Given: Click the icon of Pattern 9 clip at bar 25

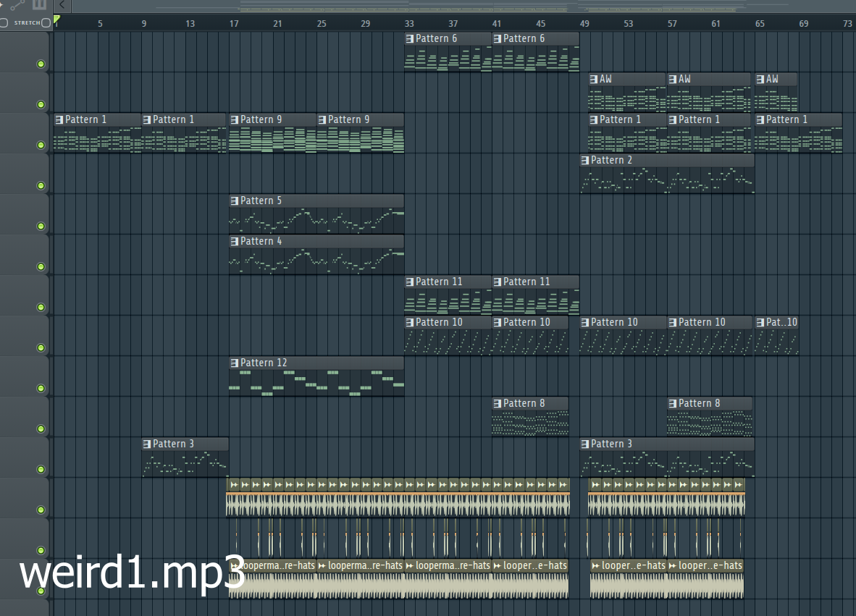Looking at the screenshot, I should tap(322, 119).
